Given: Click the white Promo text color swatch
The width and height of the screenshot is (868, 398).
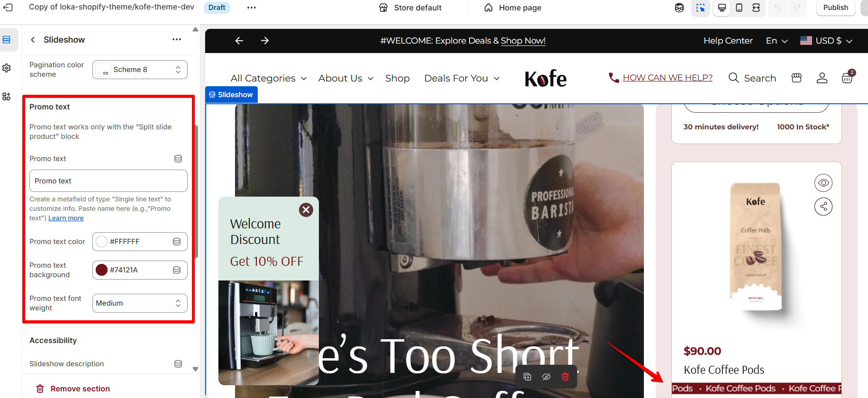Looking at the screenshot, I should point(102,242).
